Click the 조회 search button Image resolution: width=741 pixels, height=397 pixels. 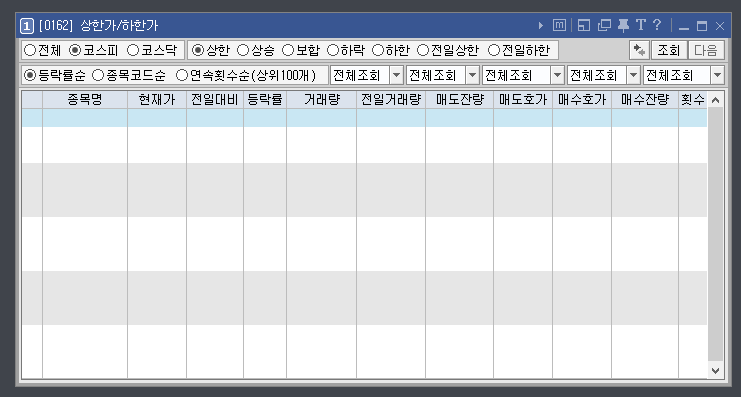click(x=669, y=50)
